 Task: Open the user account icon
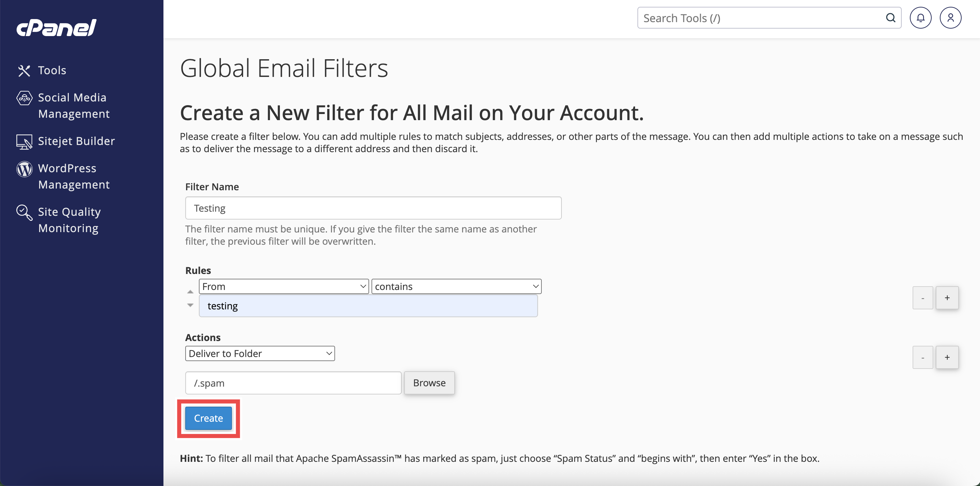tap(950, 18)
